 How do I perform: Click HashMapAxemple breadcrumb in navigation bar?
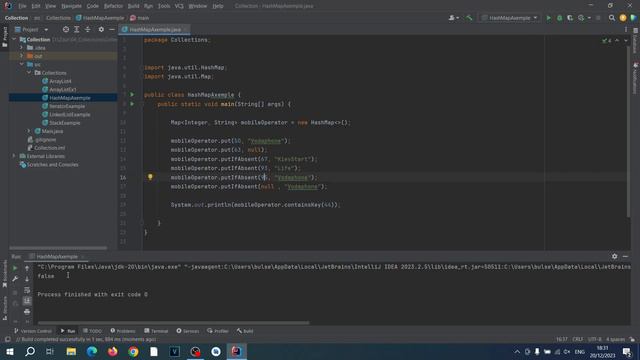click(x=100, y=18)
